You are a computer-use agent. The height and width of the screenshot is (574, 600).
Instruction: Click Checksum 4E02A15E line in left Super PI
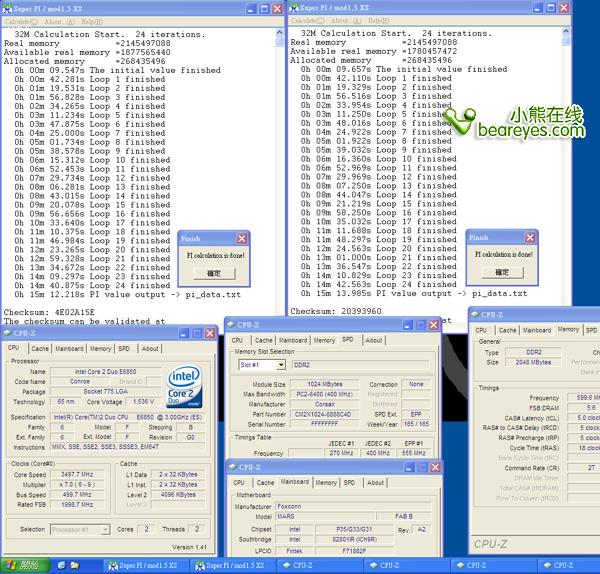coord(49,312)
